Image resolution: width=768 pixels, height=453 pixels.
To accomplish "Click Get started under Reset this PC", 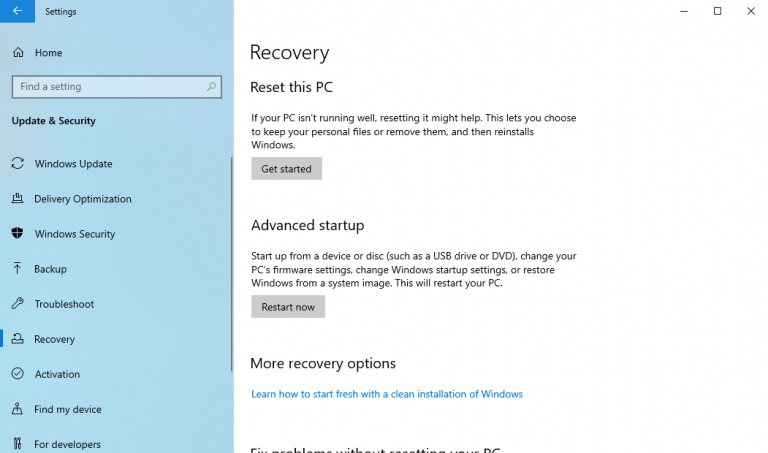I will (x=287, y=168).
